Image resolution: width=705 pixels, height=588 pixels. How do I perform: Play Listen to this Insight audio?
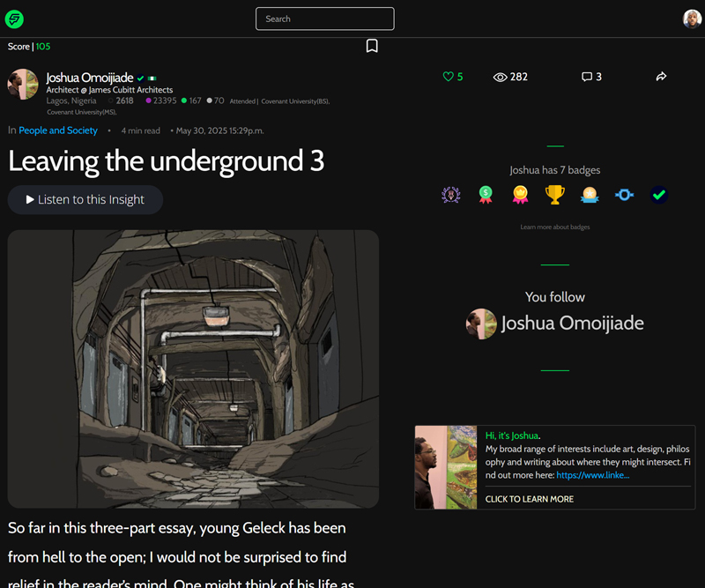(85, 200)
